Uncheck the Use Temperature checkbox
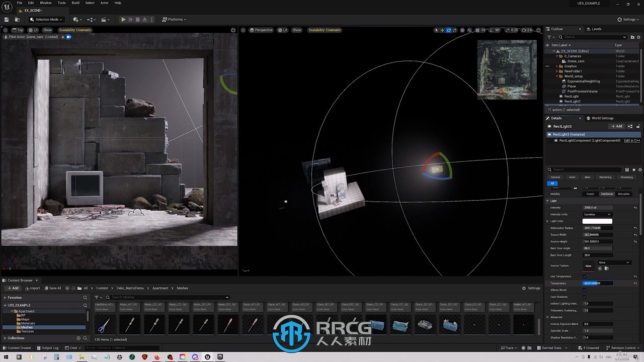The height and width of the screenshot is (362, 644). tap(584, 277)
